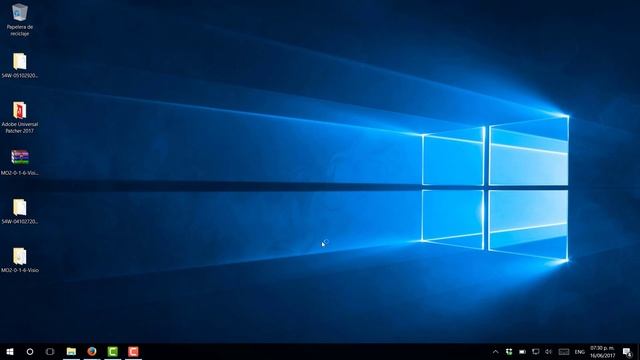Expand hidden system tray icons chevron
This screenshot has height=360, width=640.
click(x=495, y=351)
